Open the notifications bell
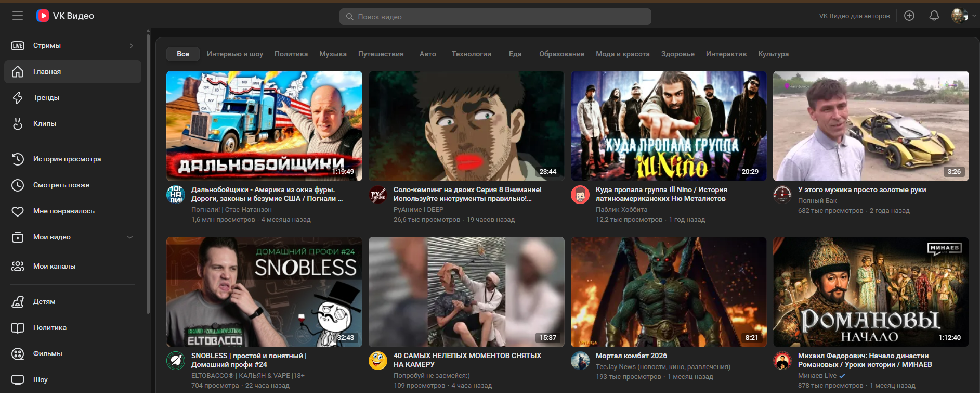This screenshot has width=980, height=393. (x=934, y=16)
